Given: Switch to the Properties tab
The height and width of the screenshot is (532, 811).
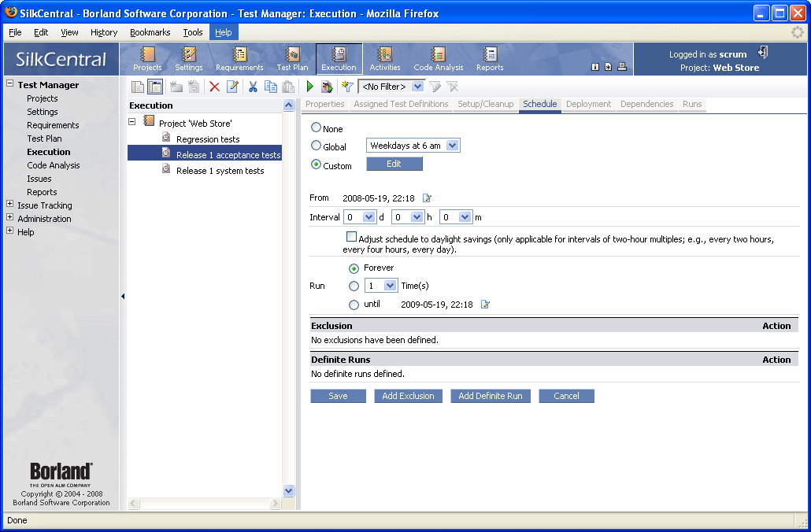Looking at the screenshot, I should pyautogui.click(x=325, y=104).
